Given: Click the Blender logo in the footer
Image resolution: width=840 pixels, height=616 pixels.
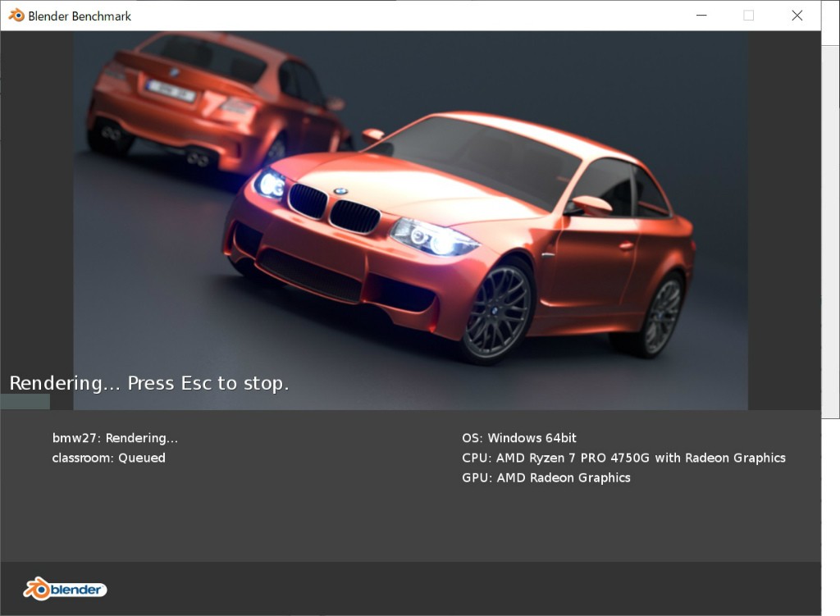Looking at the screenshot, I should click(x=65, y=589).
